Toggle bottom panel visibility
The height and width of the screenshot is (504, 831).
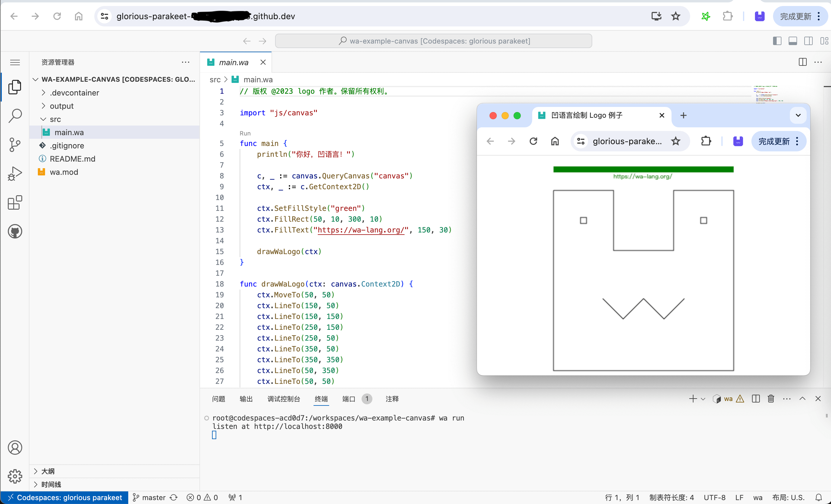coord(793,41)
